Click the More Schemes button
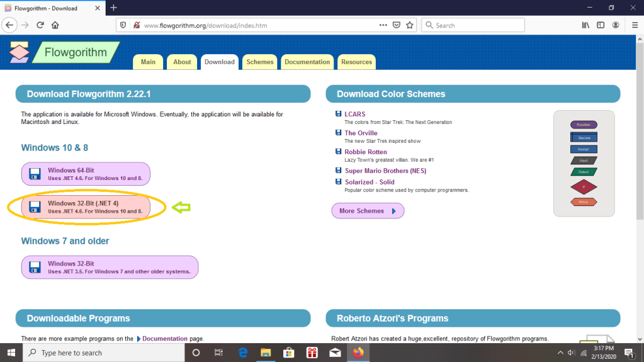The width and height of the screenshot is (644, 362). pos(368,211)
